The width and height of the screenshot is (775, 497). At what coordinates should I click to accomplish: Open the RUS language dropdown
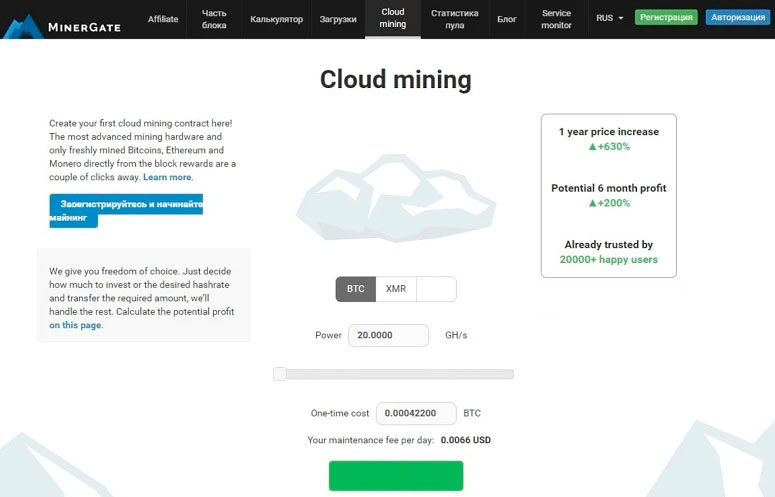[609, 18]
